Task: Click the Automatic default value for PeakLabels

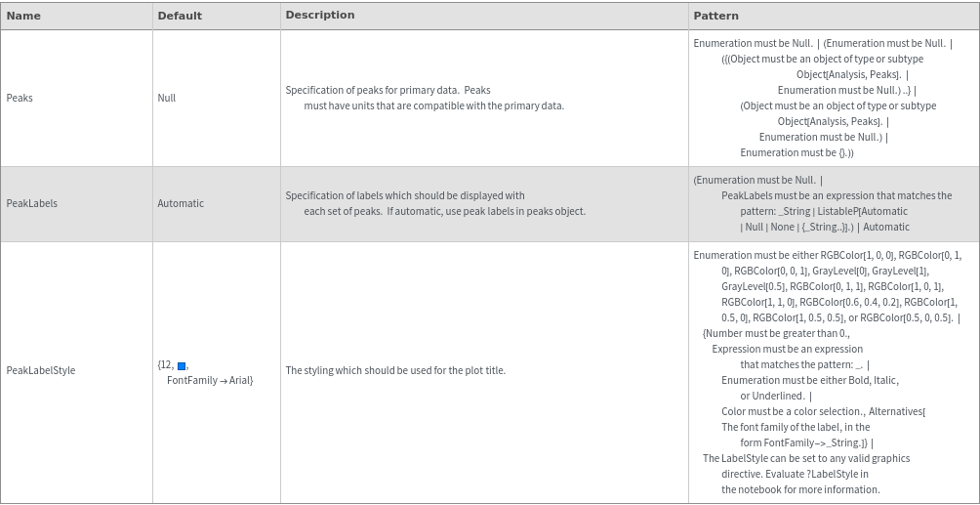Action: point(181,203)
